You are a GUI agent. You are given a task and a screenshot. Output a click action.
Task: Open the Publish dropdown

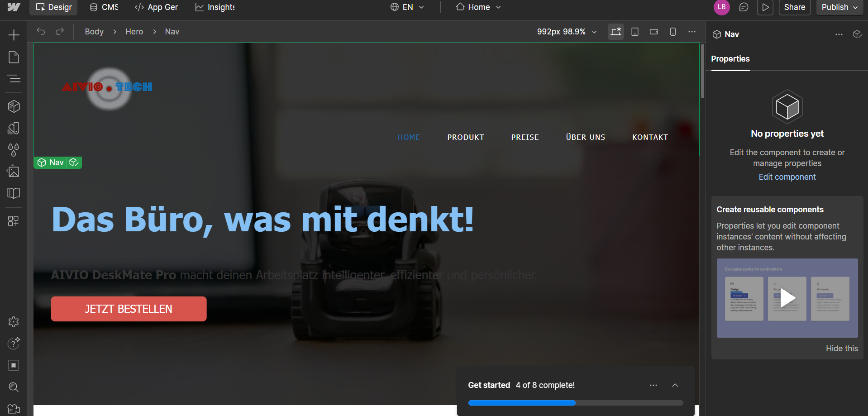coord(839,7)
